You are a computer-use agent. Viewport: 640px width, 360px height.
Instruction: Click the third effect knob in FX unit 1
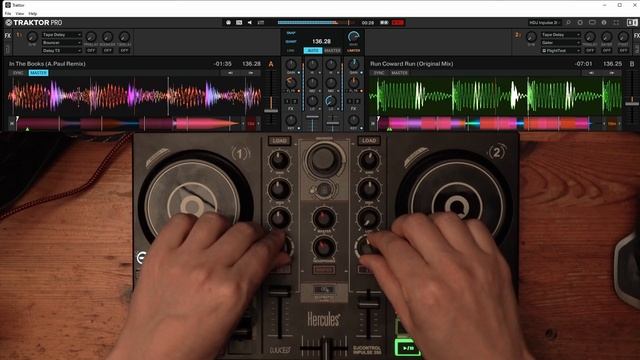tap(124, 37)
